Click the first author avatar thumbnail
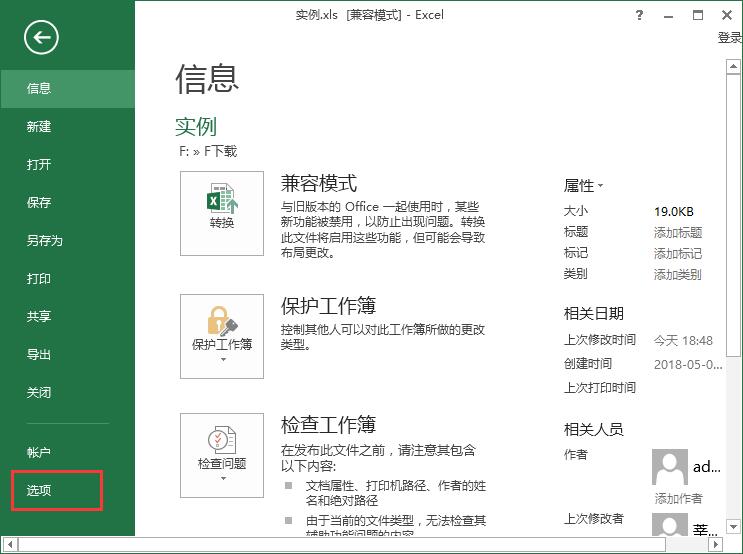Screen dimensions: 743x554 pos(670,466)
